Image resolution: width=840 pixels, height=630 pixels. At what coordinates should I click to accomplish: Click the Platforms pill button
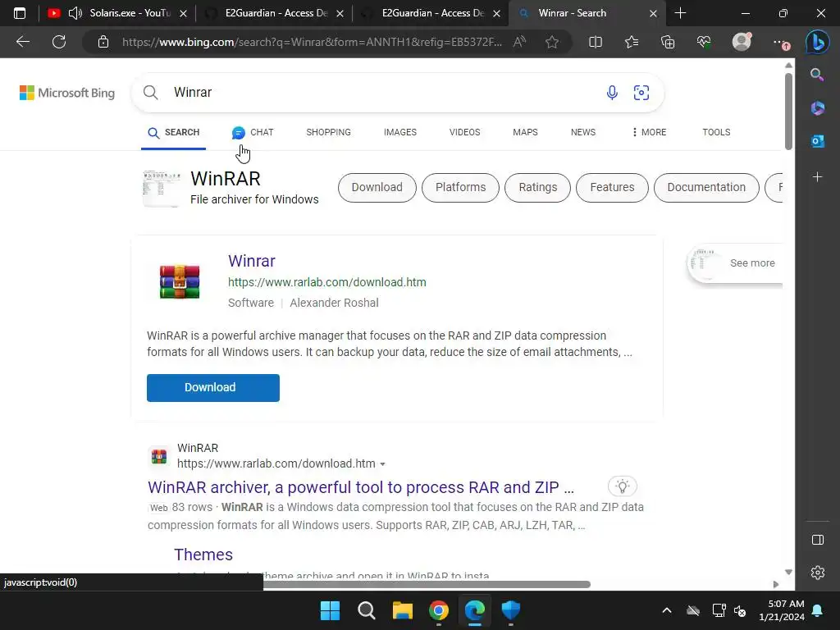[461, 188]
